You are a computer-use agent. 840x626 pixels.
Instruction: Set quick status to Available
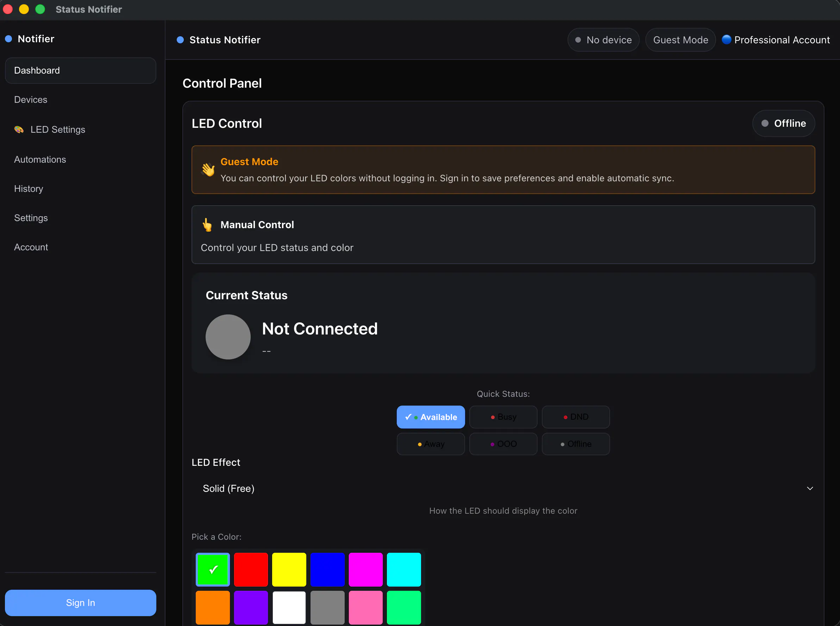click(x=431, y=417)
